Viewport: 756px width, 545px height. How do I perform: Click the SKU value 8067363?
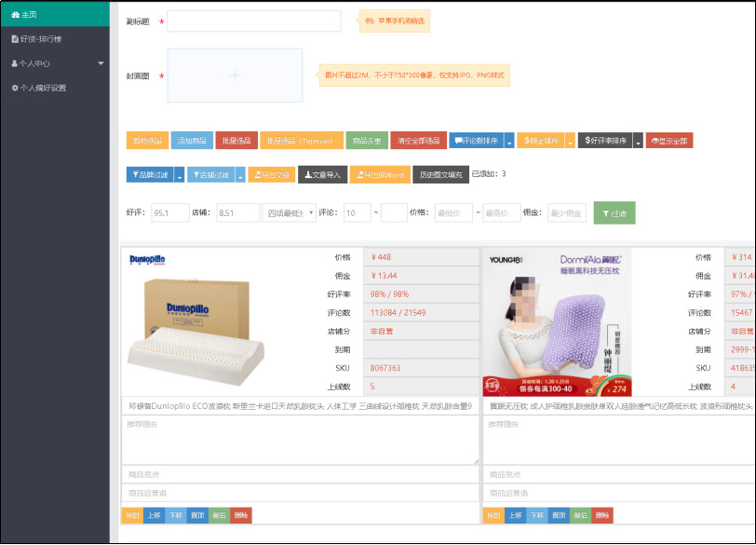(385, 368)
